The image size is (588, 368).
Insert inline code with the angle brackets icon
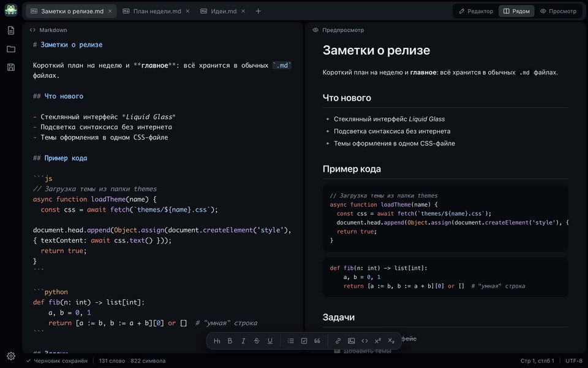pyautogui.click(x=364, y=341)
